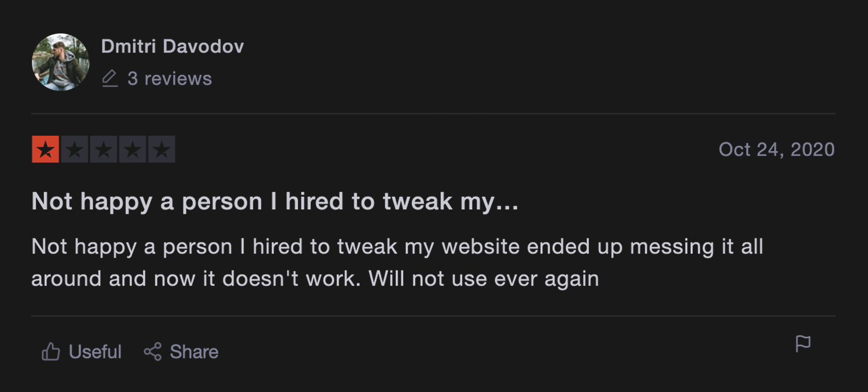The width and height of the screenshot is (868, 392).
Task: Click the third grey star
Action: pyautogui.click(x=104, y=149)
